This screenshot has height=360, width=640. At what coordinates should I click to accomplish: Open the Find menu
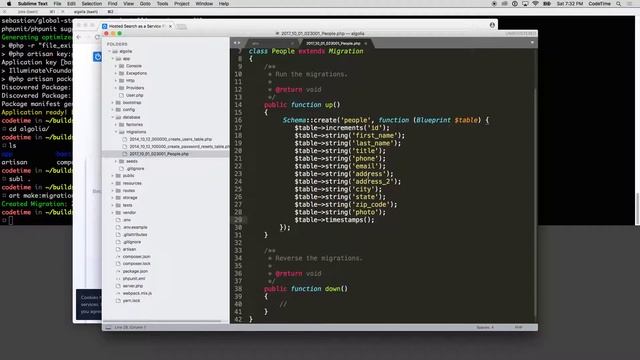(x=113, y=4)
